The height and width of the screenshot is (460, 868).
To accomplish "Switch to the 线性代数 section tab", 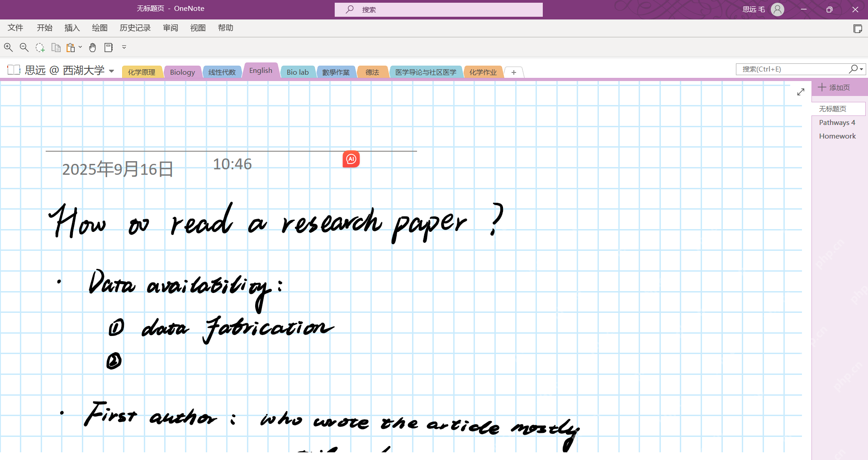I will click(x=222, y=72).
